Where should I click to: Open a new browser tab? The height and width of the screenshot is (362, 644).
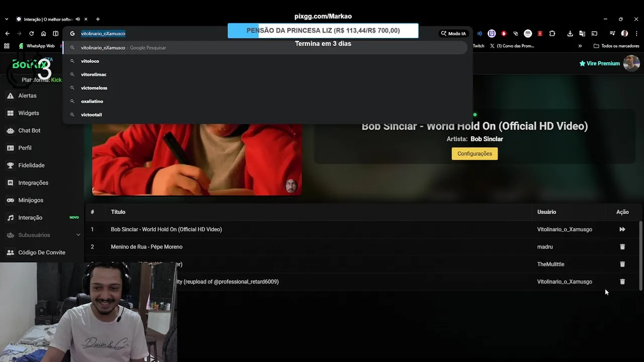(98, 19)
